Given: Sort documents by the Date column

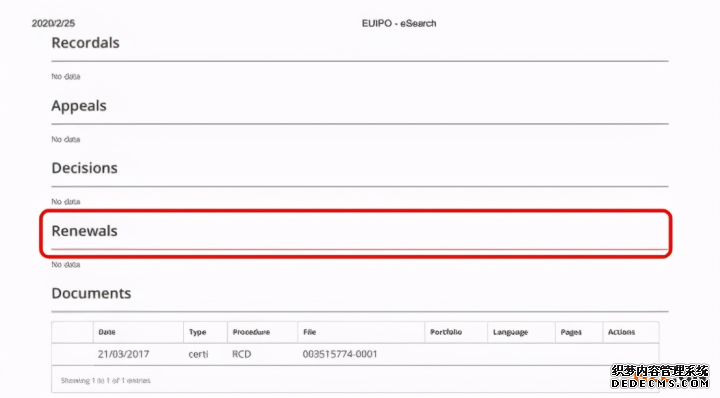Looking at the screenshot, I should point(107,332).
